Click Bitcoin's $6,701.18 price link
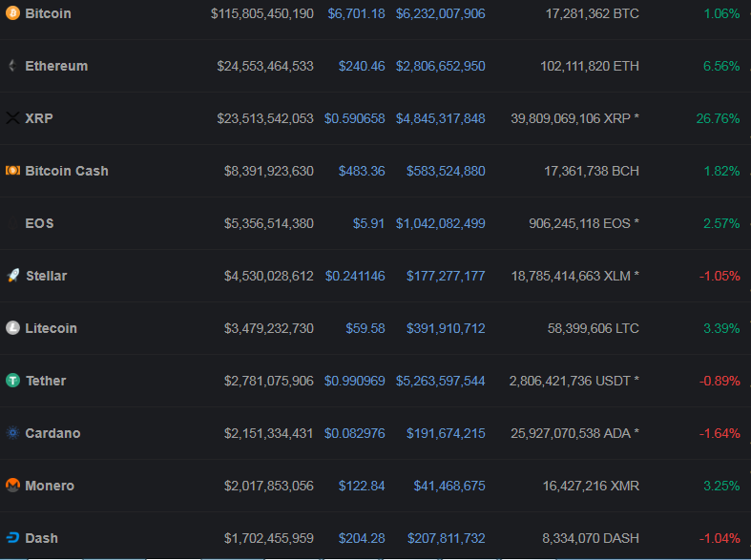The image size is (751, 560). 356,13
